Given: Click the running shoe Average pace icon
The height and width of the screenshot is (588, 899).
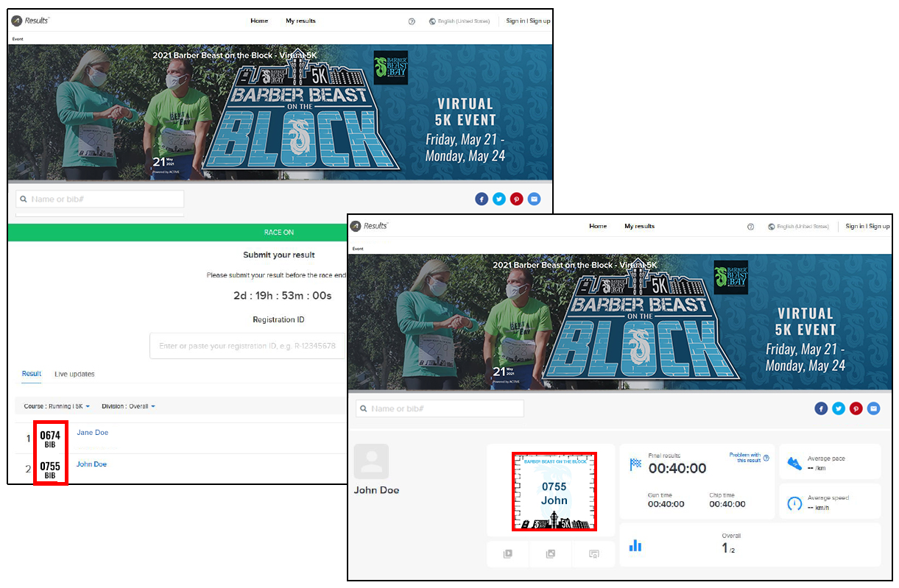Looking at the screenshot, I should click(x=794, y=463).
